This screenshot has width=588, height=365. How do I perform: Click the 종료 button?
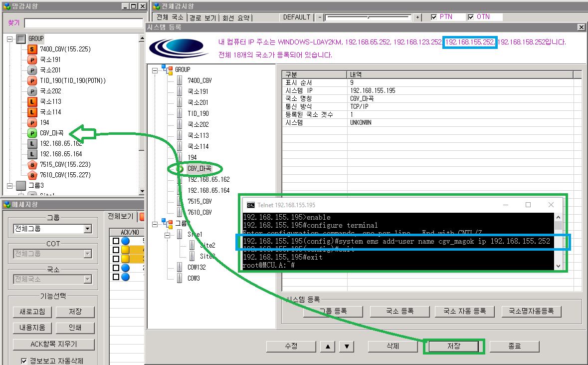(x=514, y=346)
